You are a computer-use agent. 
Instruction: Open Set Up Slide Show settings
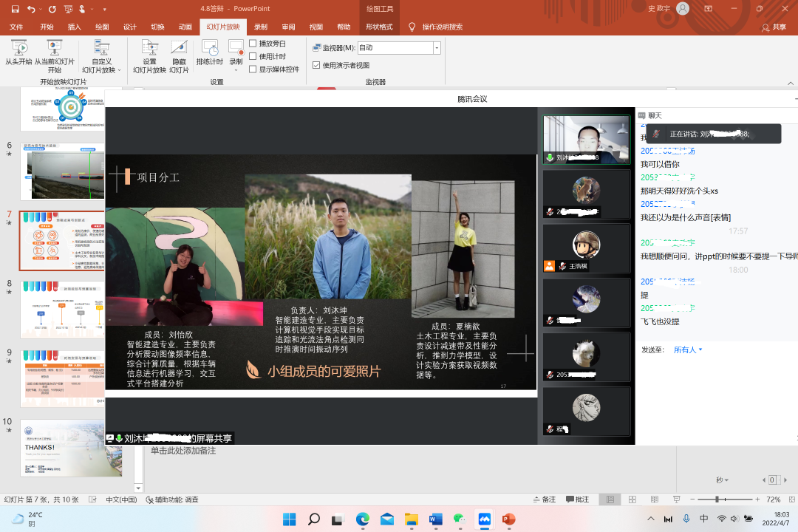[149, 56]
